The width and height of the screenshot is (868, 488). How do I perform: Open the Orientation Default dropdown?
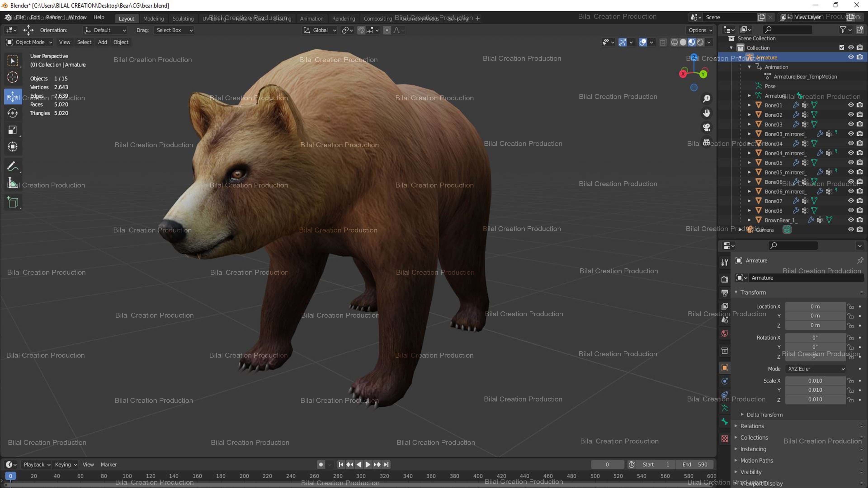(105, 30)
